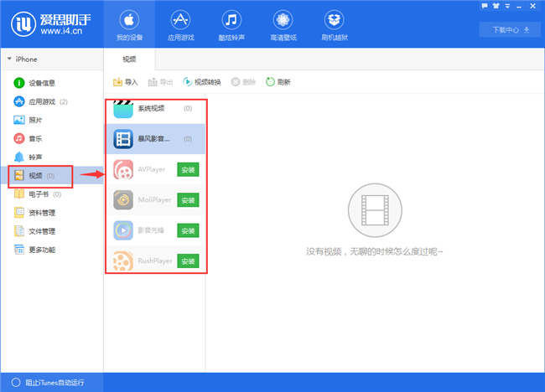Viewport: 545px width, 392px height.
Task: Open the 高清壁纸 wallpapers section
Action: [283, 24]
